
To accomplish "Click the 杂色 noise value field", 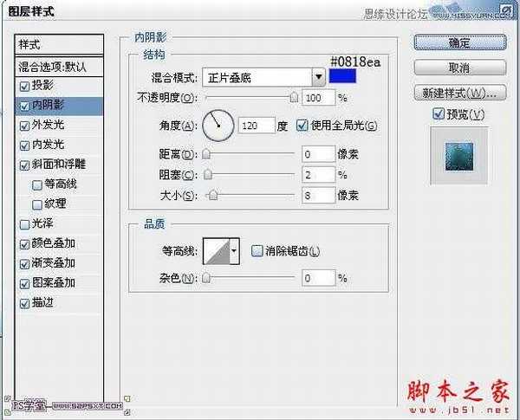I will 318,278.
